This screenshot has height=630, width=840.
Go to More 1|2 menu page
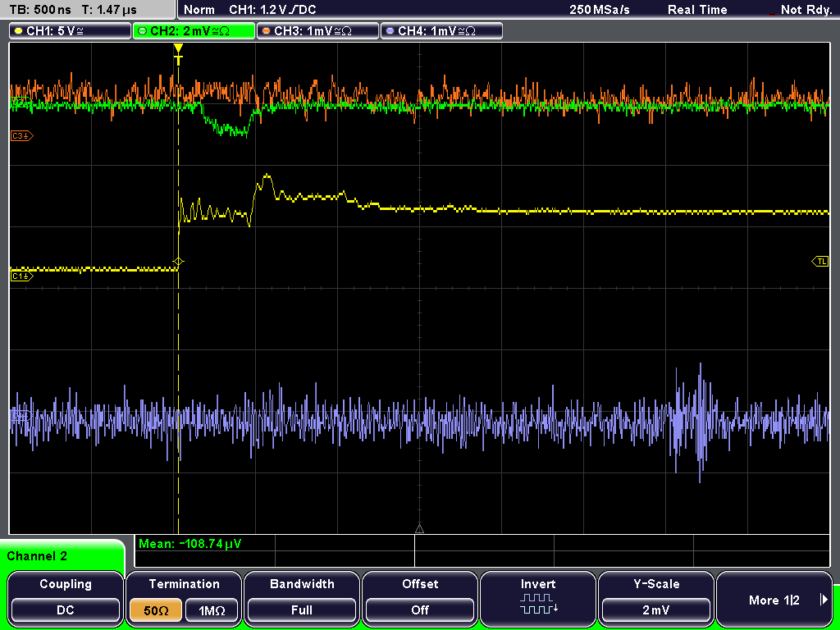(774, 598)
